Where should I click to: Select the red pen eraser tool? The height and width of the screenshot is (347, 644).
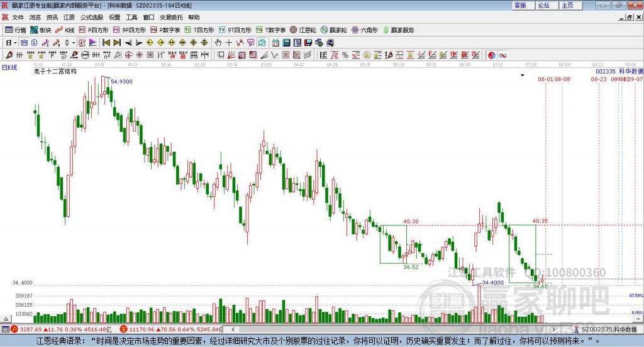[x=9, y=55]
